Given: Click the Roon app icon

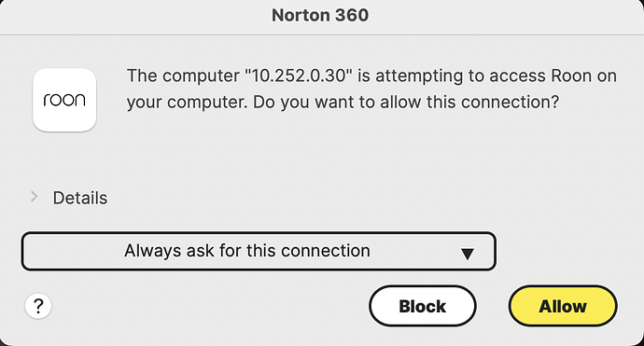Looking at the screenshot, I should [x=64, y=100].
